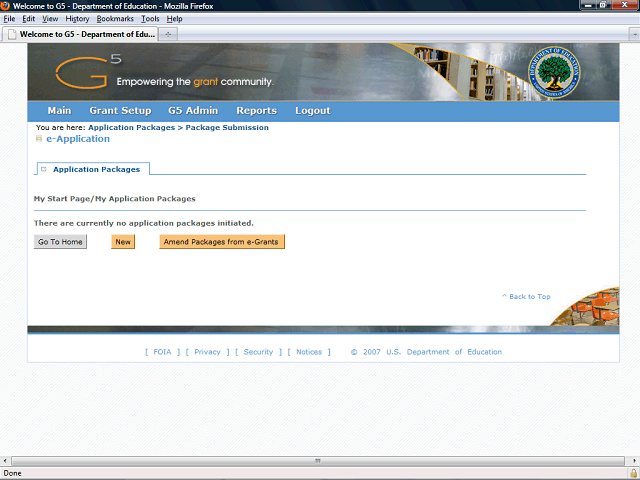640x480 pixels.
Task: Open the View menu
Action: coord(50,19)
